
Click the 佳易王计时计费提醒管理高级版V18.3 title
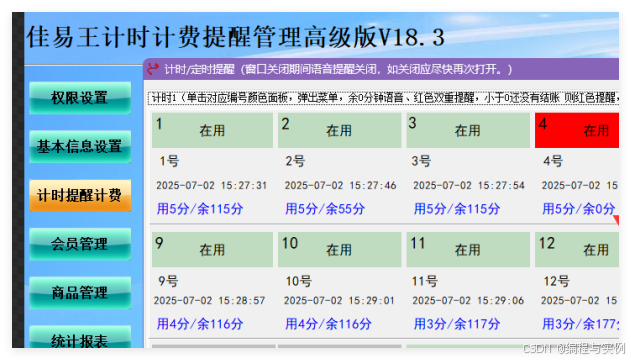click(235, 37)
